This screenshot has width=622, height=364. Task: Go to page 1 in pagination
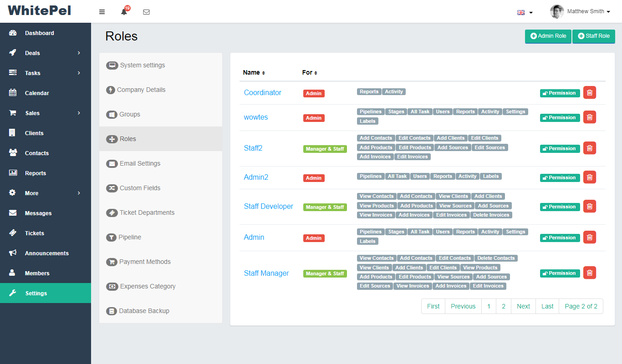489,306
